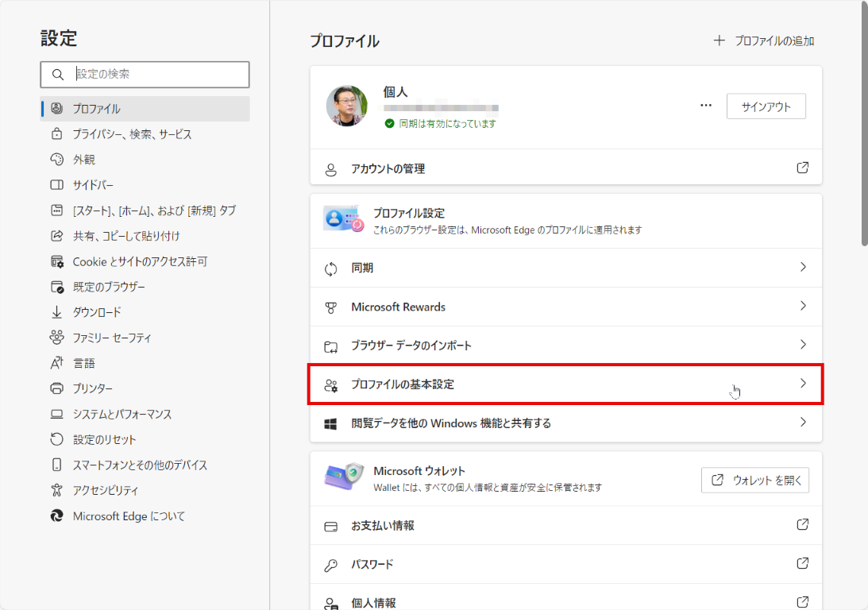Open external link icon for パスワード
The image size is (868, 610).
tap(803, 563)
